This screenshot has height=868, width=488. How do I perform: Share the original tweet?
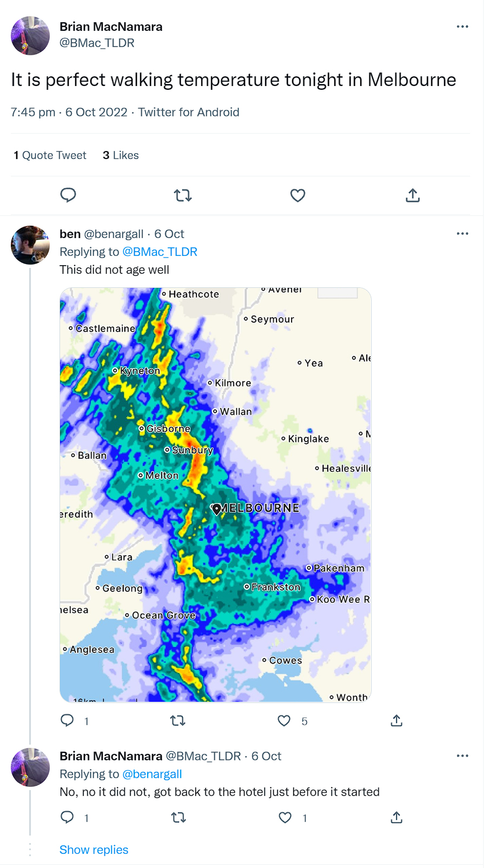(412, 195)
